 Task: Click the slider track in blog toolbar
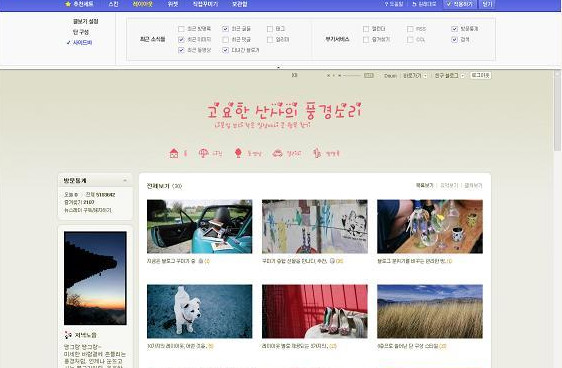tap(351, 76)
